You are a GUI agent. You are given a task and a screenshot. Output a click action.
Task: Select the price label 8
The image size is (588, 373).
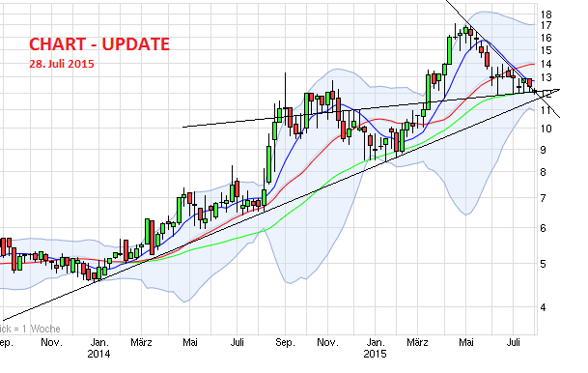[x=544, y=172]
